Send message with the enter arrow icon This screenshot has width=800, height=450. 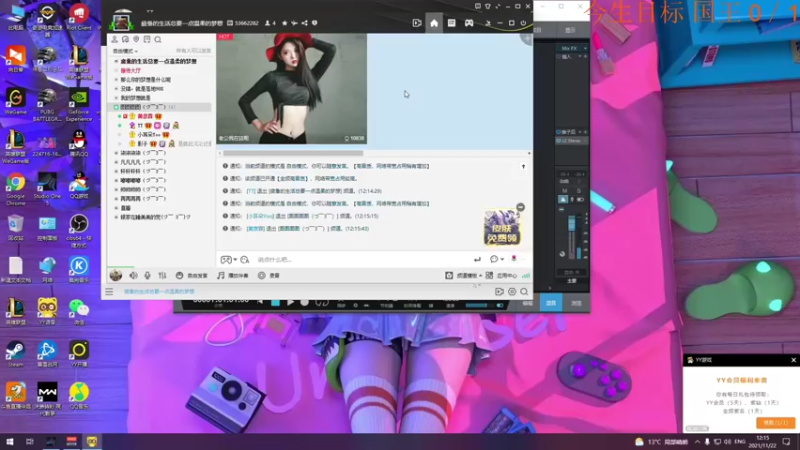pyautogui.click(x=477, y=260)
